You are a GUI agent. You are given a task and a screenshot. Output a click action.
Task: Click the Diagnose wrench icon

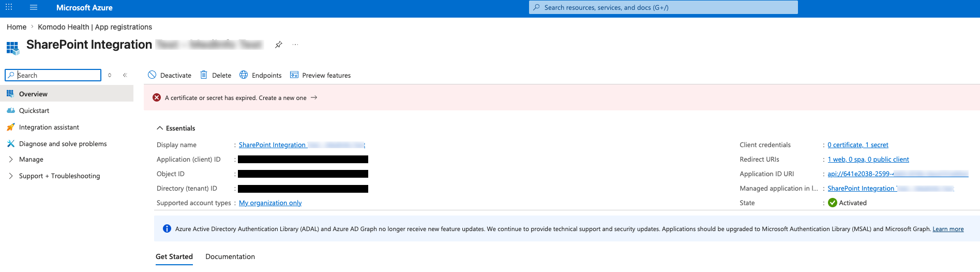coord(10,144)
